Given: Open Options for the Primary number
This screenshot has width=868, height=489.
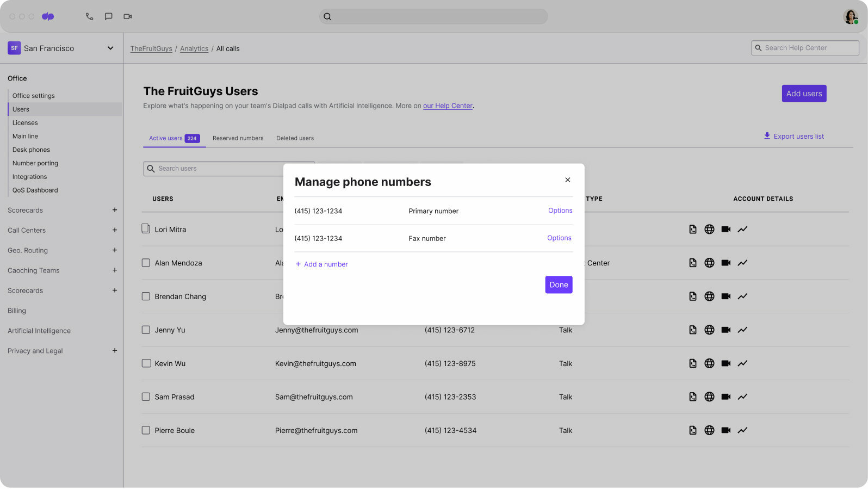Looking at the screenshot, I should (x=560, y=211).
